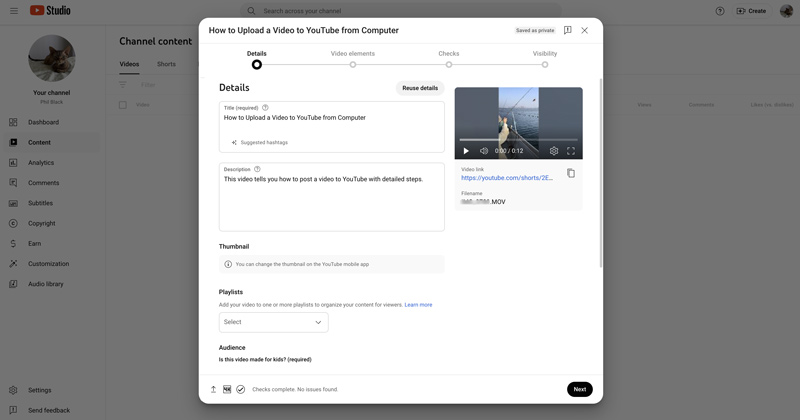Click the send feedback flag icon in dialog header
The image size is (800, 420).
tap(567, 31)
